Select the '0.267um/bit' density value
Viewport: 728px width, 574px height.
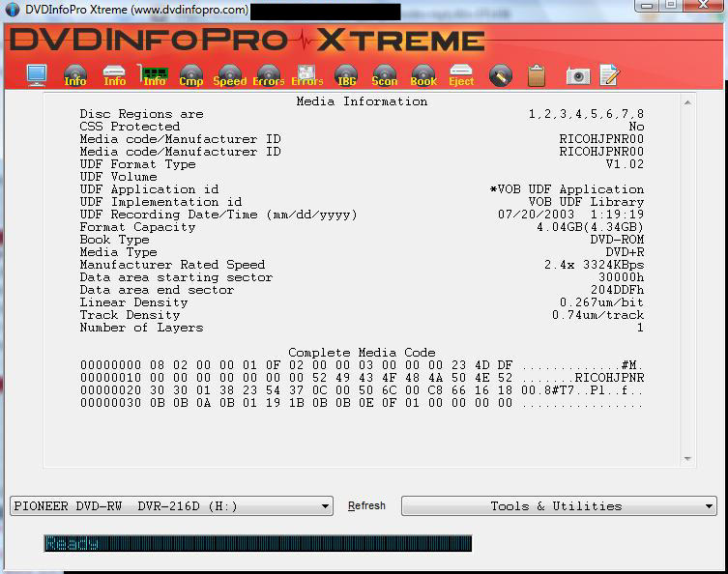click(601, 302)
